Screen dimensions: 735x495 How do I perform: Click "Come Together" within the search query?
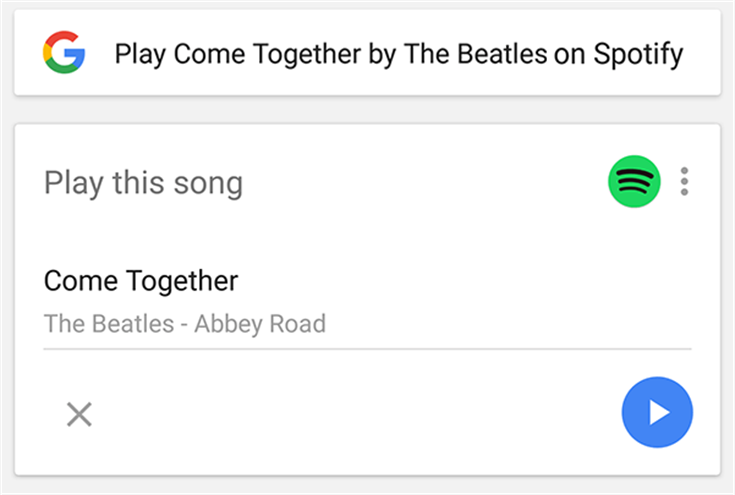coord(267,54)
